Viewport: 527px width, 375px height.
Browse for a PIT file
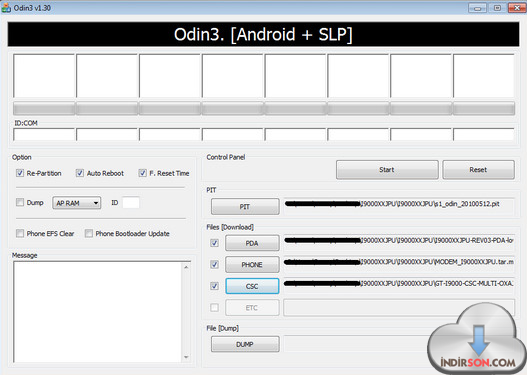(x=245, y=207)
